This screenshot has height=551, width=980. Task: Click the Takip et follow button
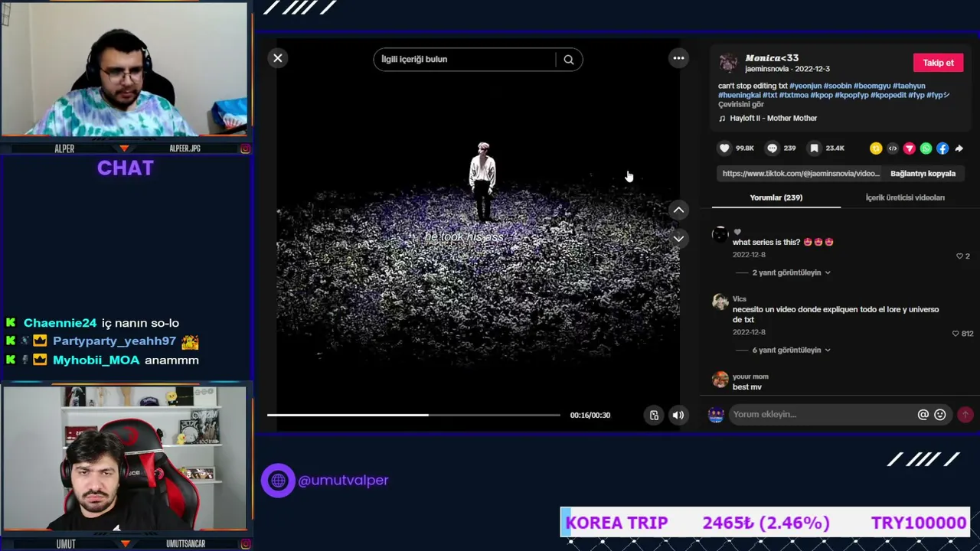pyautogui.click(x=938, y=63)
